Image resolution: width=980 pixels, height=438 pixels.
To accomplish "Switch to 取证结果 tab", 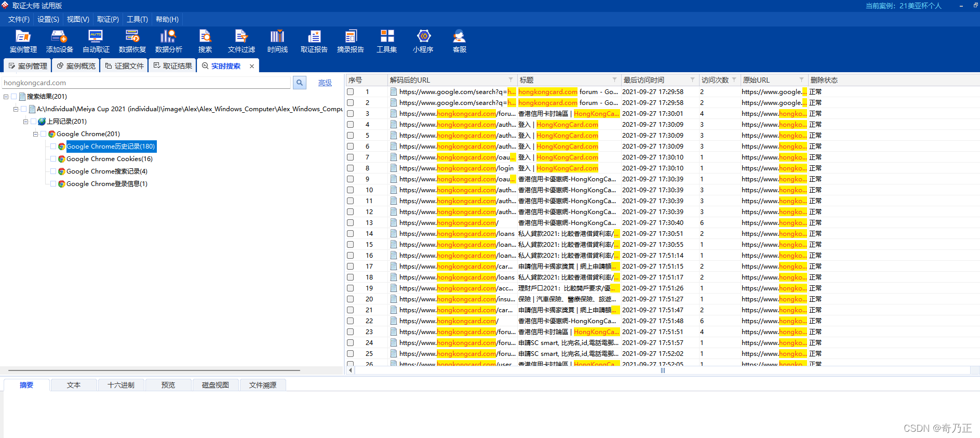I will point(172,66).
